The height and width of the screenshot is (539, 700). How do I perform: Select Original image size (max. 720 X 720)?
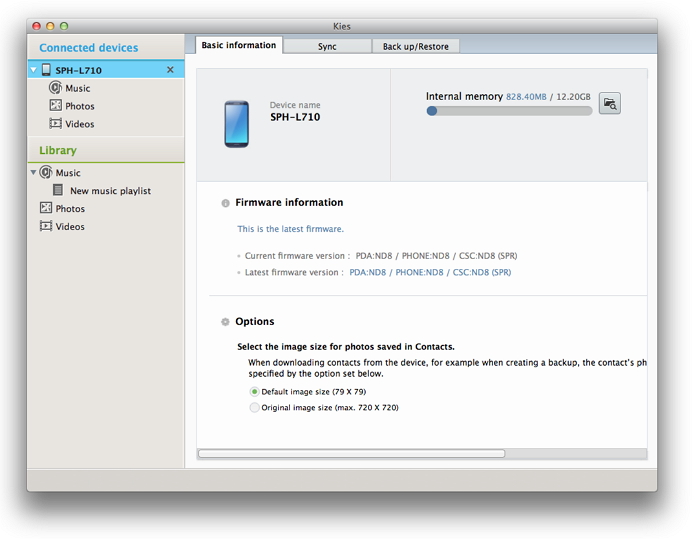pos(254,407)
